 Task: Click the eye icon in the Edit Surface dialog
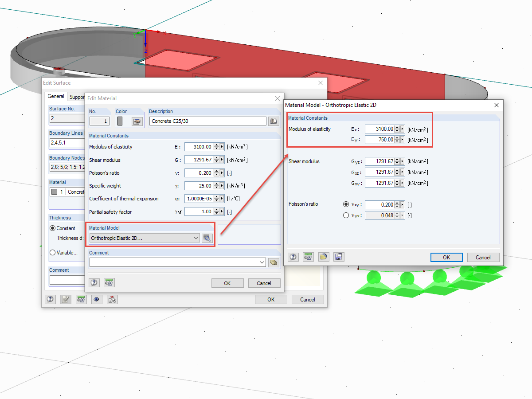pos(97,299)
